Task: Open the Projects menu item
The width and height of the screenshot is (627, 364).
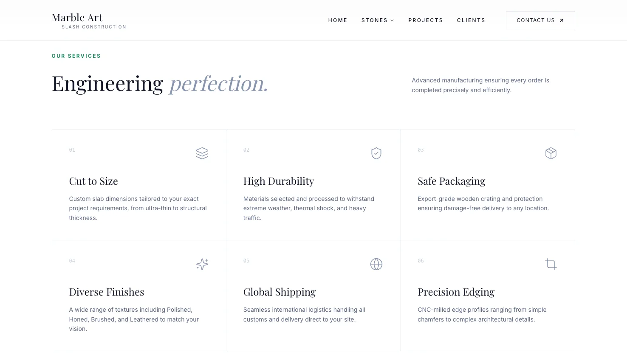Action: click(x=426, y=20)
